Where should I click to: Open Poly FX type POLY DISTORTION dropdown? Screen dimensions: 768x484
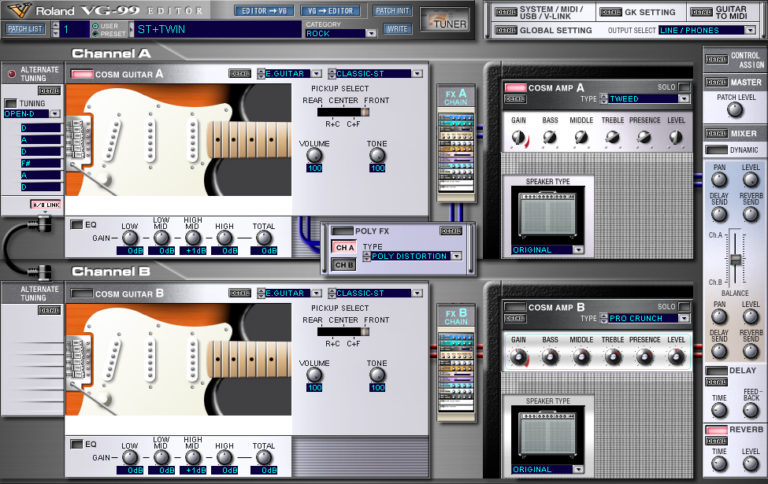click(x=456, y=256)
